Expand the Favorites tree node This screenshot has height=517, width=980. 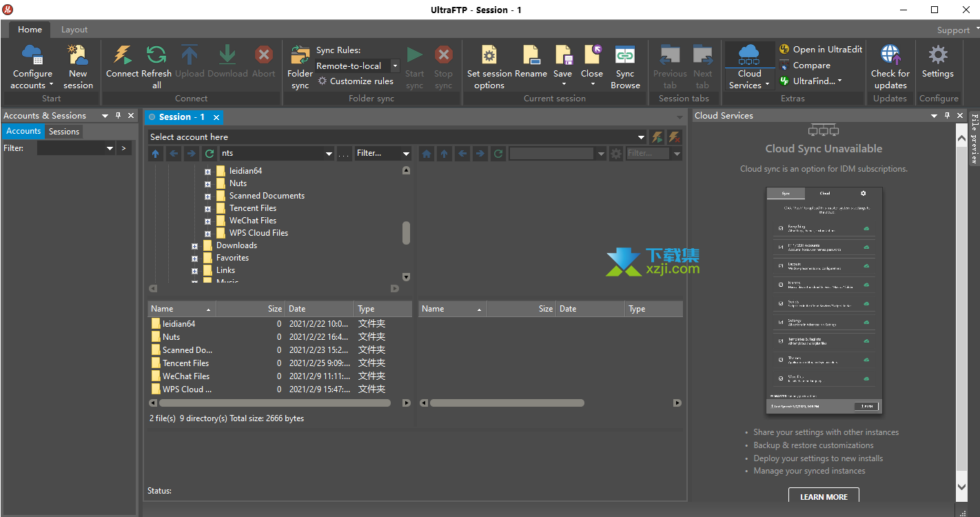(194, 258)
